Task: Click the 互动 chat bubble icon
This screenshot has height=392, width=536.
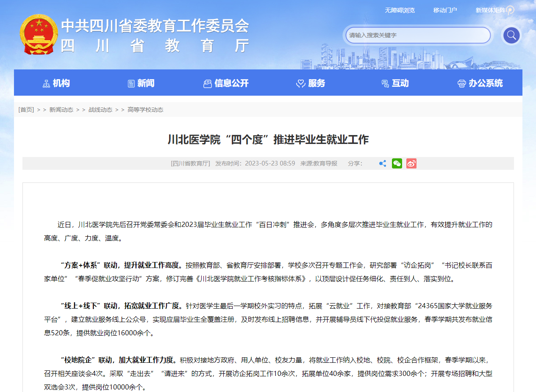Action: pyautogui.click(x=384, y=83)
